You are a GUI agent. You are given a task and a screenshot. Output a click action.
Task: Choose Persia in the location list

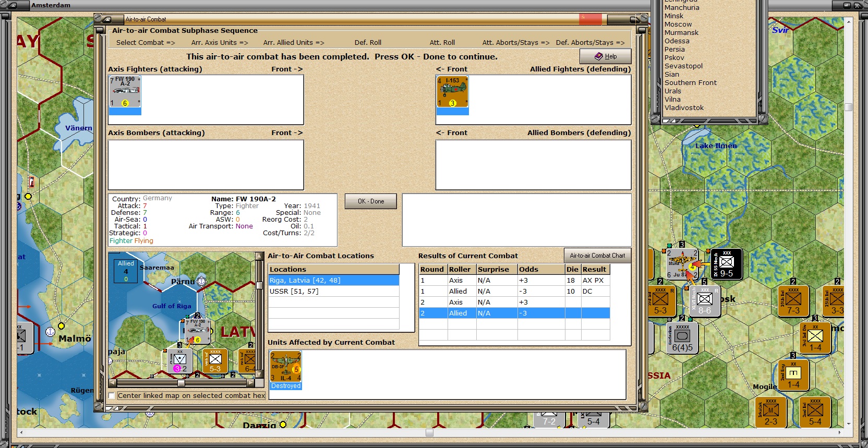click(x=674, y=50)
